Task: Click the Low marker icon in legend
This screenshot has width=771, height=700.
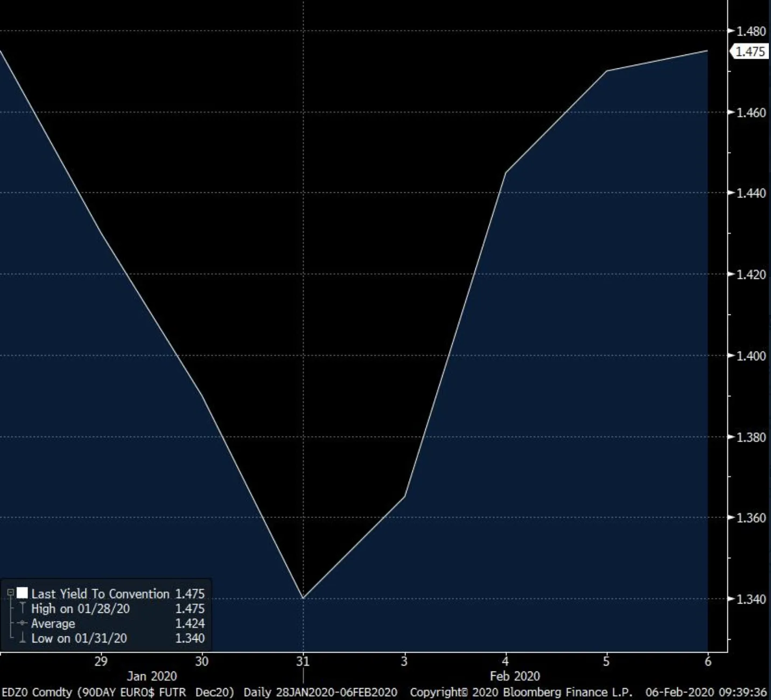Action: point(22,639)
